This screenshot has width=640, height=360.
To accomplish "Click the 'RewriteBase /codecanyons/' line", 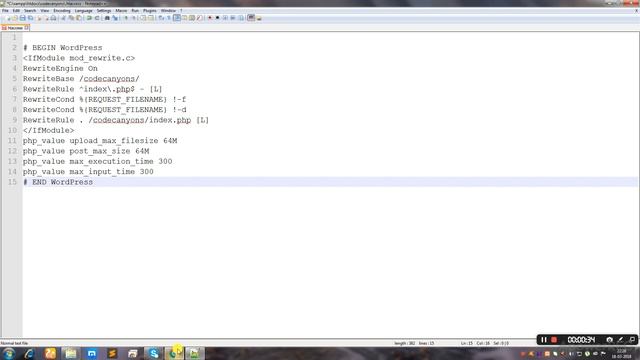I will [81, 79].
